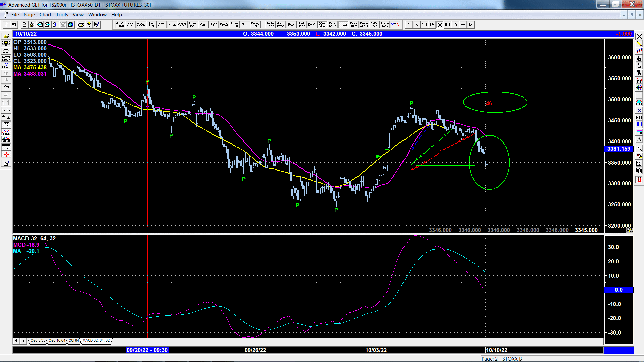Switch to 1-minute timeframe
The height and width of the screenshot is (362, 644).
click(409, 25)
